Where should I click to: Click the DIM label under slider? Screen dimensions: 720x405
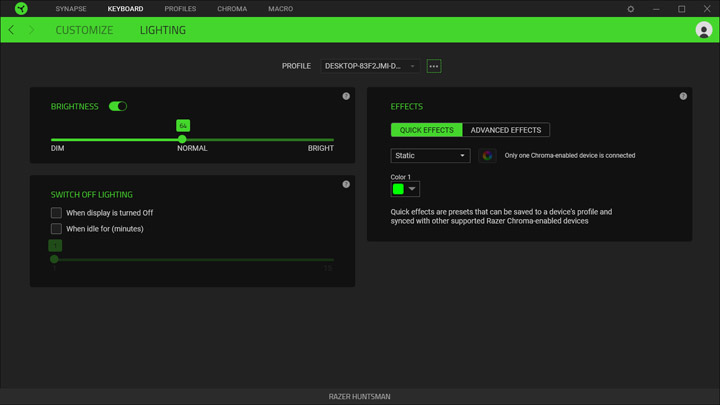click(57, 148)
